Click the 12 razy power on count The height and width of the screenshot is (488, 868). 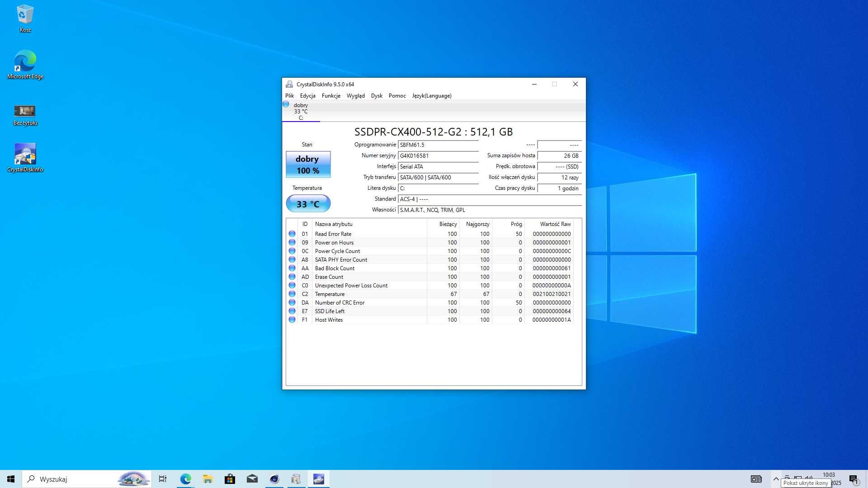(559, 178)
